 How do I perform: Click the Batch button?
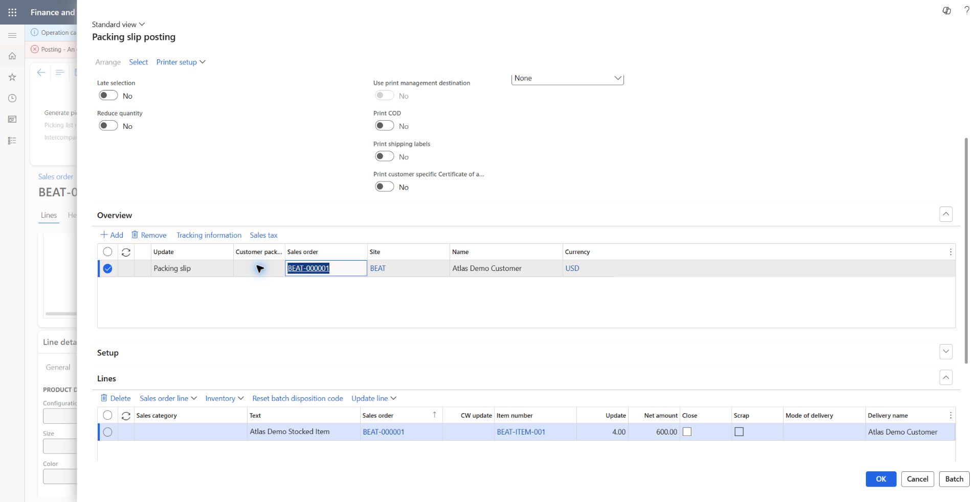point(954,479)
